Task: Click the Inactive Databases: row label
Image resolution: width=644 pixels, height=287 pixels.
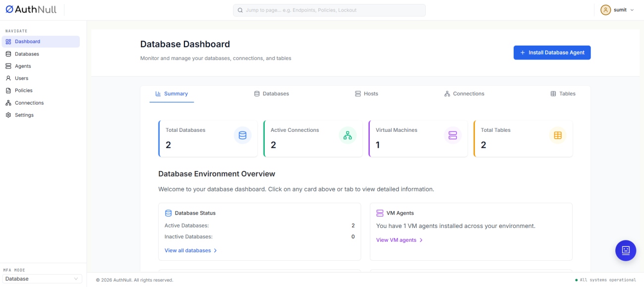Action: pyautogui.click(x=189, y=237)
